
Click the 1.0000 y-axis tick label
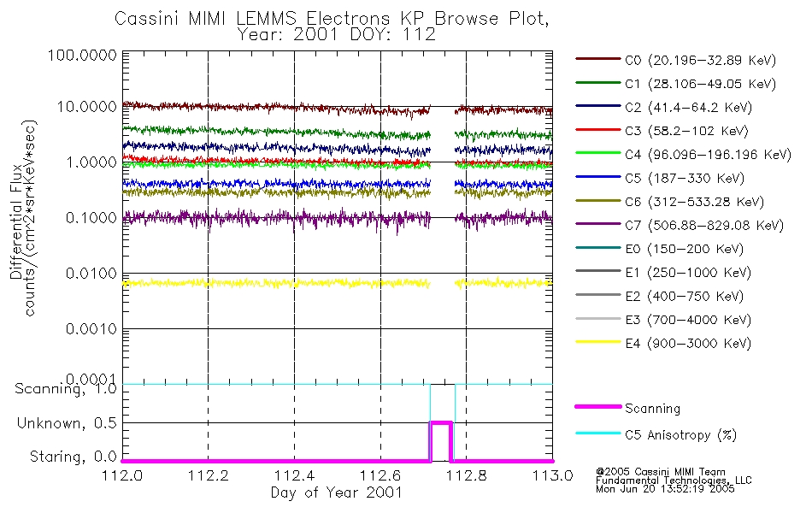[x=91, y=162]
